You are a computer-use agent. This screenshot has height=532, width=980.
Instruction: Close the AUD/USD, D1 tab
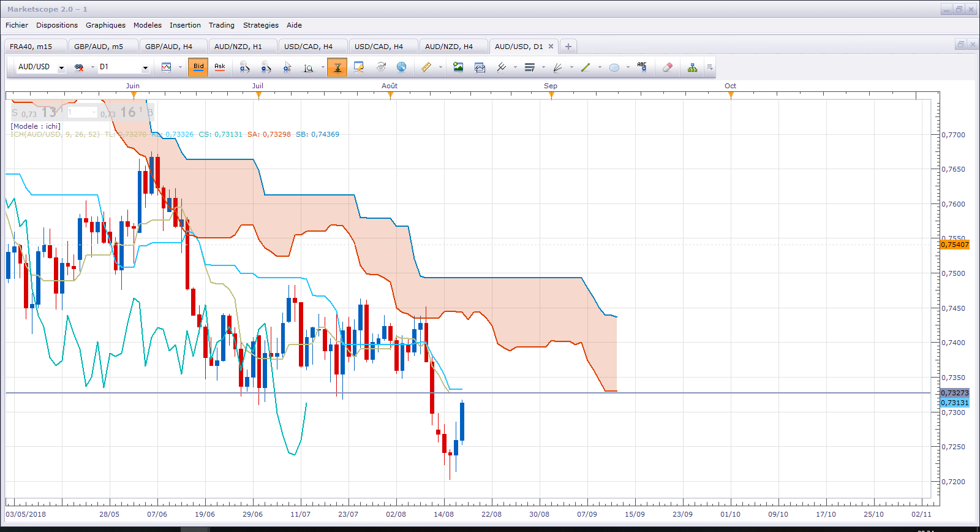(551, 47)
